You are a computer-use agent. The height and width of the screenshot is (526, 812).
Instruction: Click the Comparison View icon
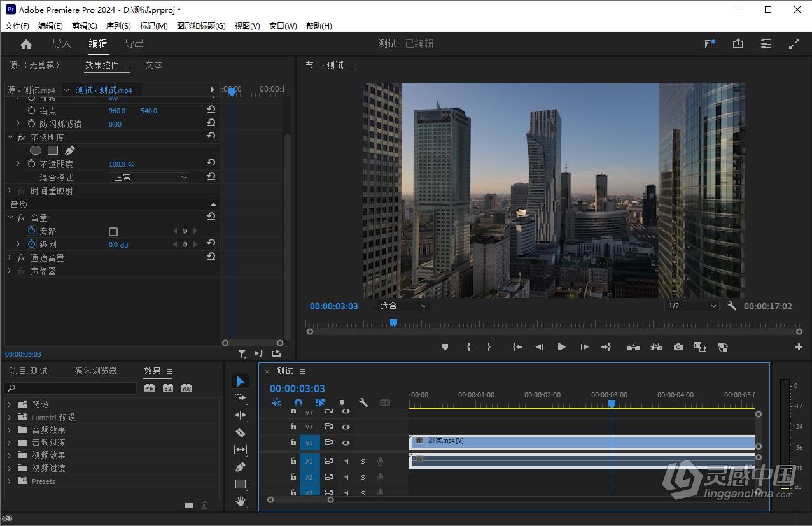pyautogui.click(x=700, y=347)
